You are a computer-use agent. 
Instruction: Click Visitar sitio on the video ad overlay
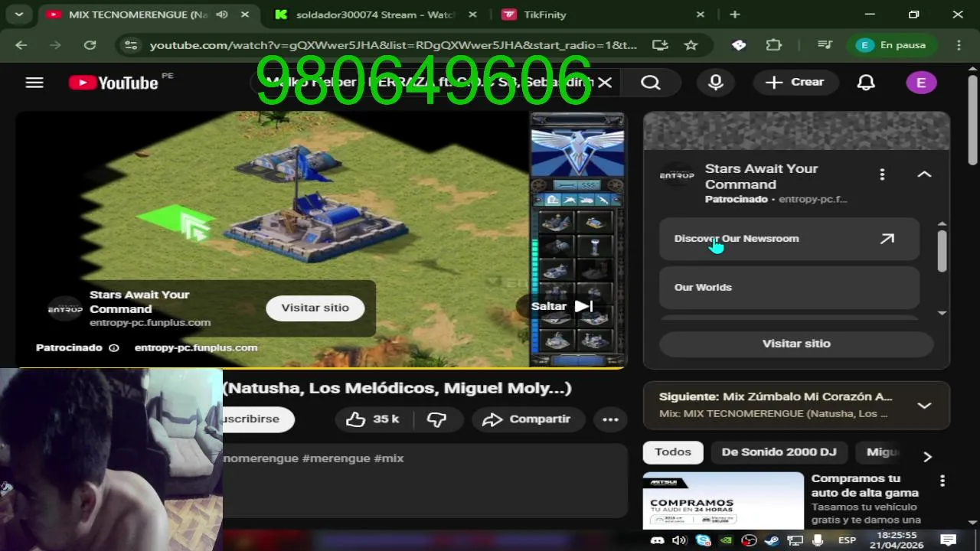click(x=315, y=308)
